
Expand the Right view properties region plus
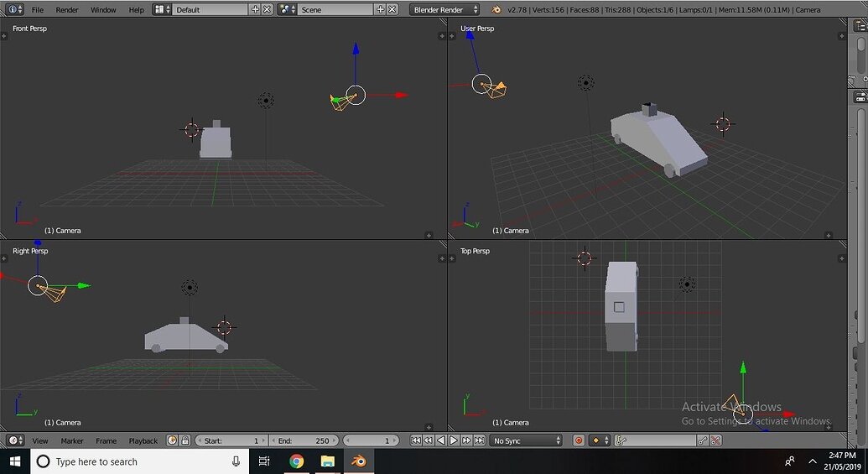(x=442, y=258)
